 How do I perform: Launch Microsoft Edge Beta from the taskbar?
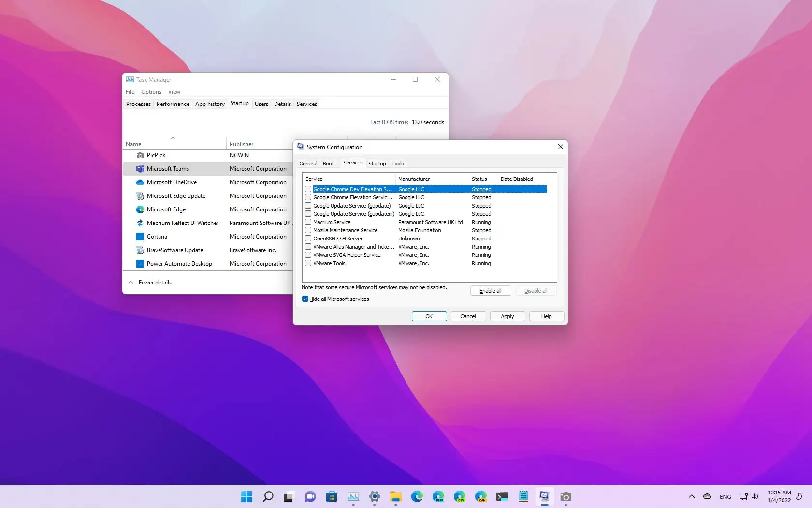(x=438, y=496)
